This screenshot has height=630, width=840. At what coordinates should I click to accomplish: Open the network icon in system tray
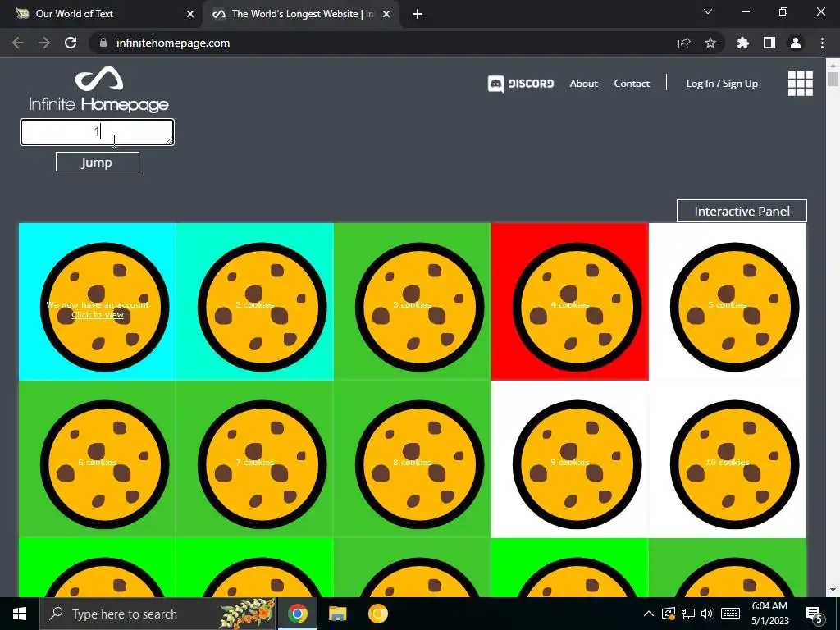click(688, 614)
